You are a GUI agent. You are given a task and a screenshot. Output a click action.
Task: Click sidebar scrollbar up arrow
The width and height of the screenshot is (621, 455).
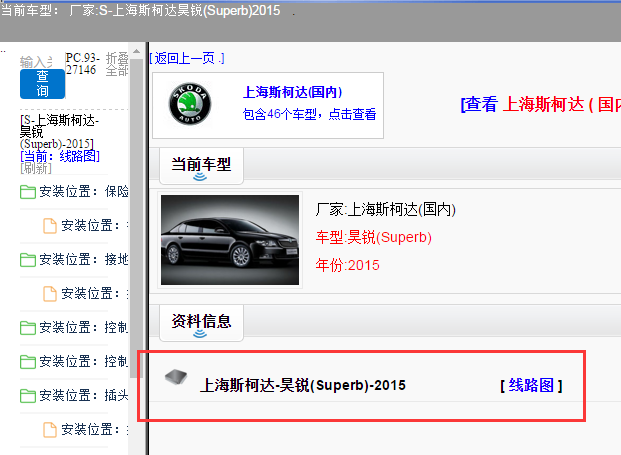pos(136,51)
